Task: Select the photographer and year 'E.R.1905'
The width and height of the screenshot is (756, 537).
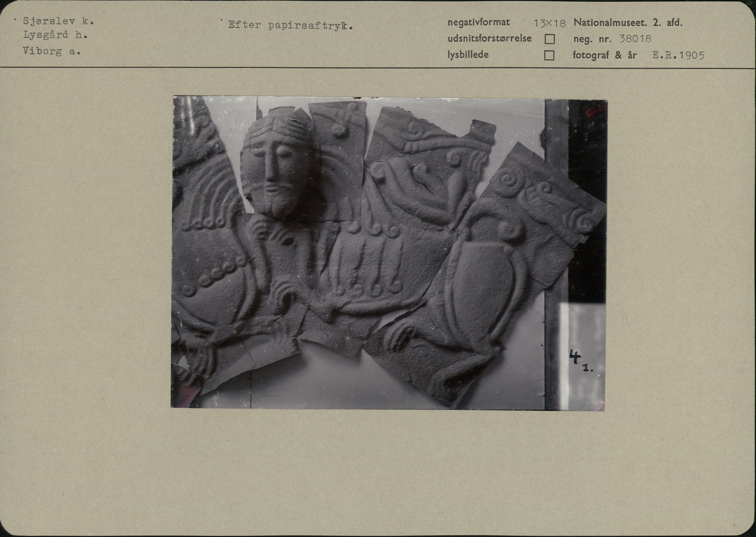Action: tap(678, 56)
